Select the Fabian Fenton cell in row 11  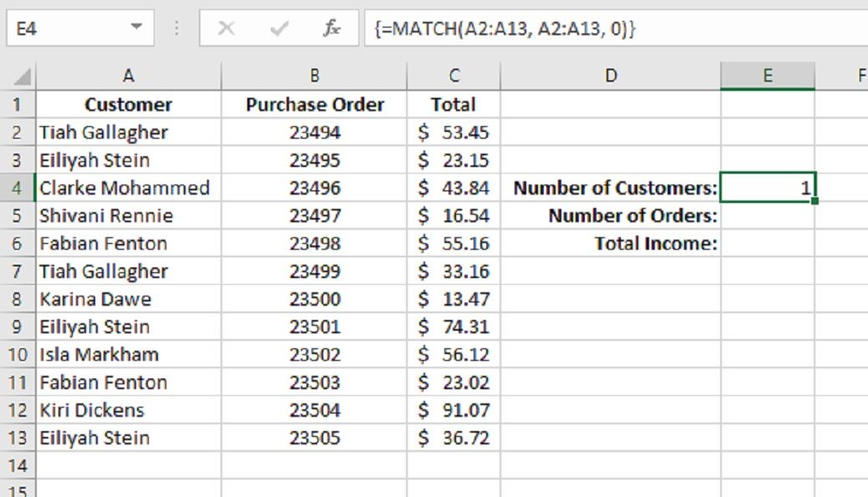pyautogui.click(x=129, y=383)
